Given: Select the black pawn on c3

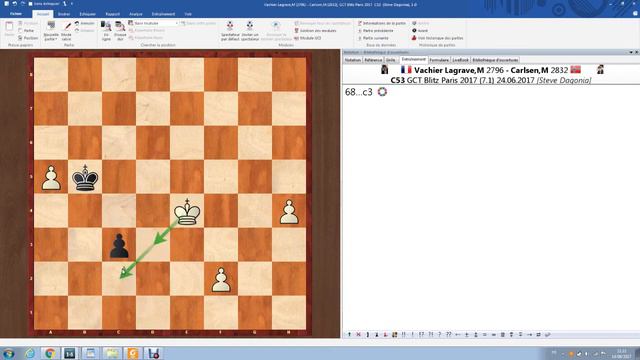Looking at the screenshot, I should click(119, 245).
